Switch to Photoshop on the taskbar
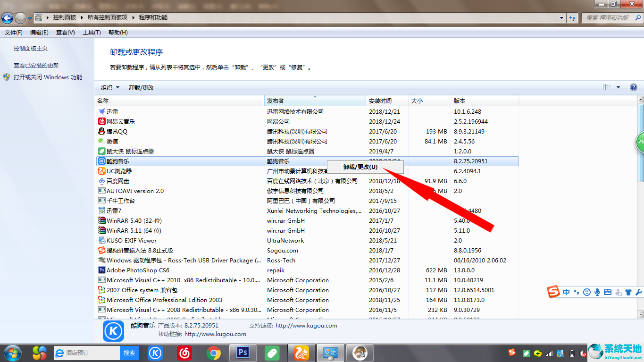This screenshot has width=644, height=362. [x=243, y=353]
